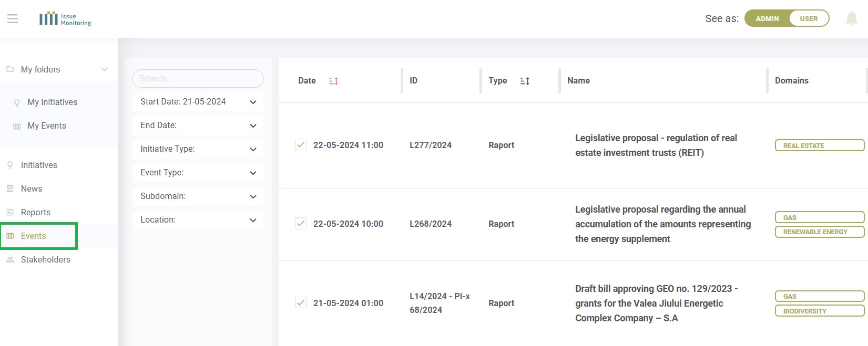Click the News sidebar icon
The height and width of the screenshot is (346, 868).
10,188
